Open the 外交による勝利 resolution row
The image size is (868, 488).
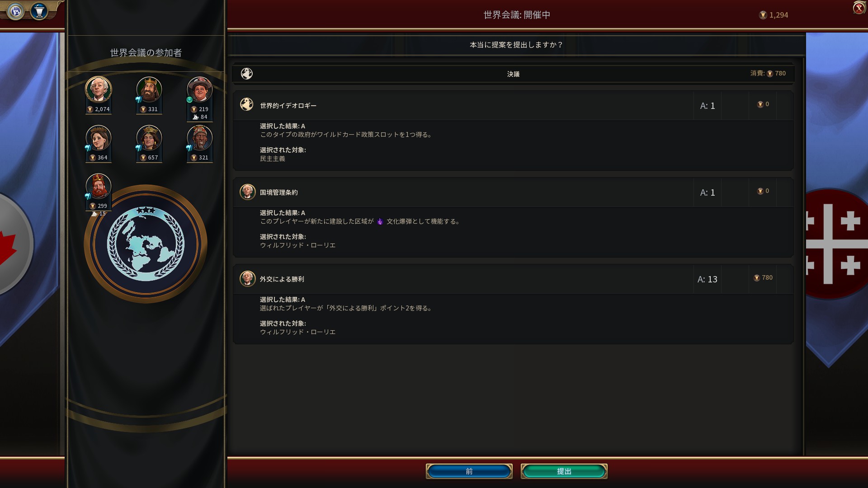513,279
